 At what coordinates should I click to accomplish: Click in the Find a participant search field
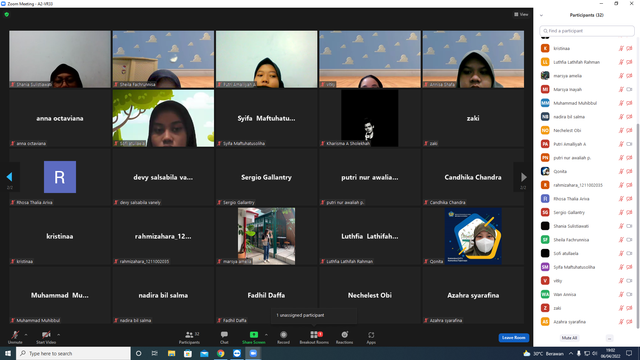click(x=587, y=31)
